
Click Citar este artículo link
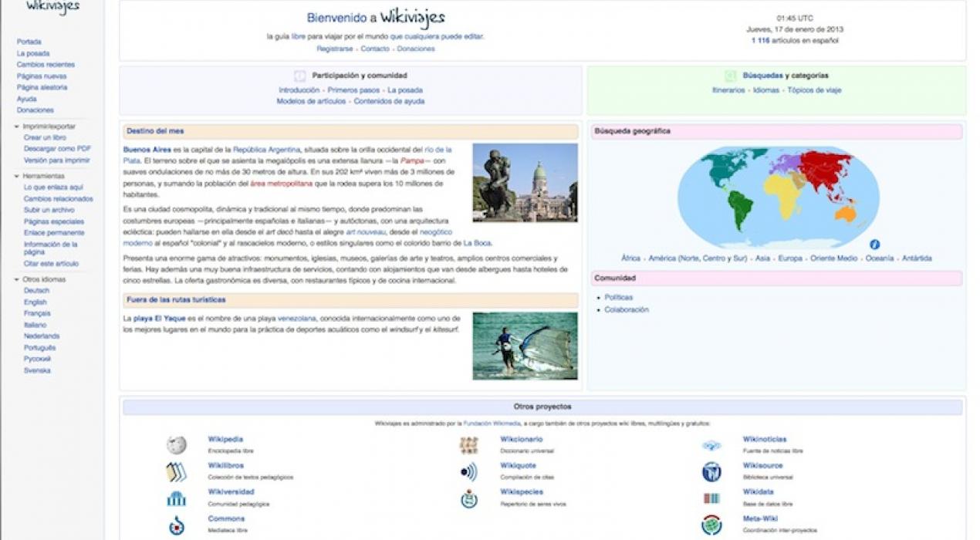pos(51,263)
